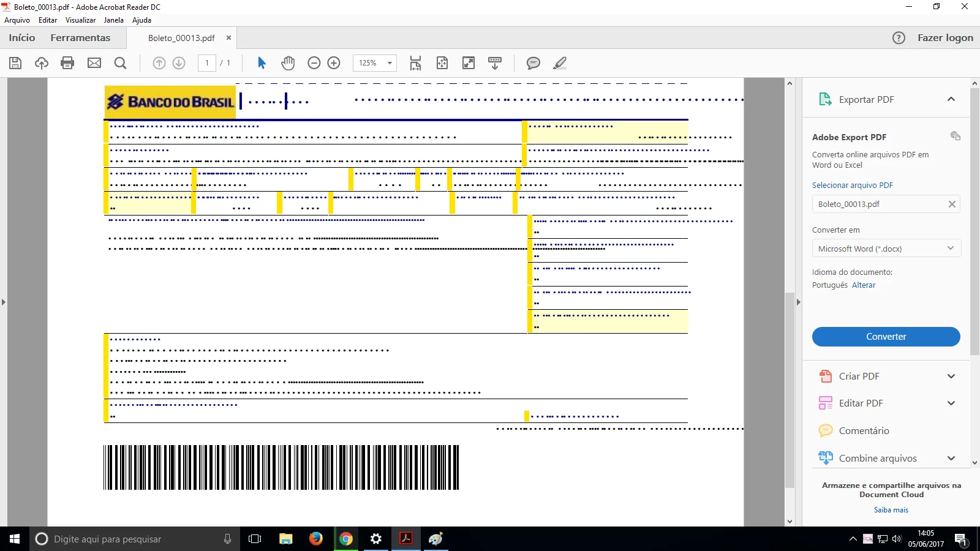Open Google Chrome from the taskbar
The image size is (980, 551).
(x=346, y=539)
